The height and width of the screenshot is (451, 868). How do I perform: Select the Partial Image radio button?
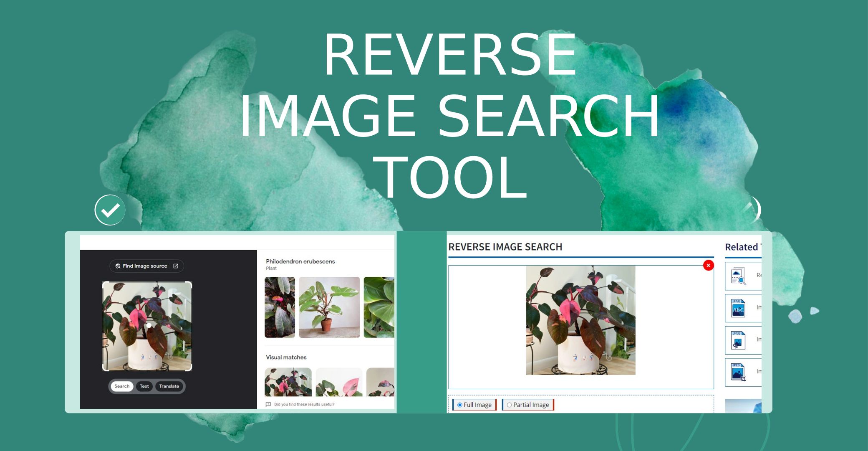[509, 405]
